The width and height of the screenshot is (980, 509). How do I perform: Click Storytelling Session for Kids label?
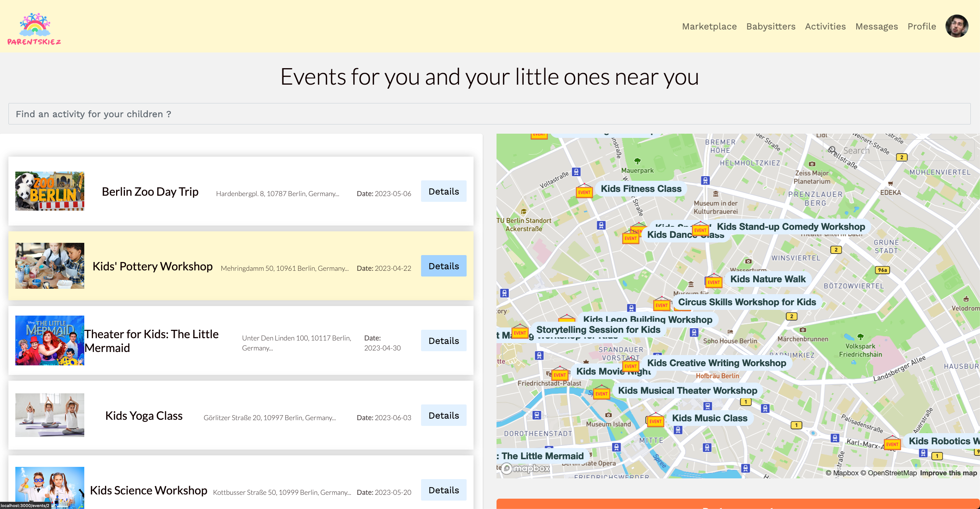(x=598, y=329)
